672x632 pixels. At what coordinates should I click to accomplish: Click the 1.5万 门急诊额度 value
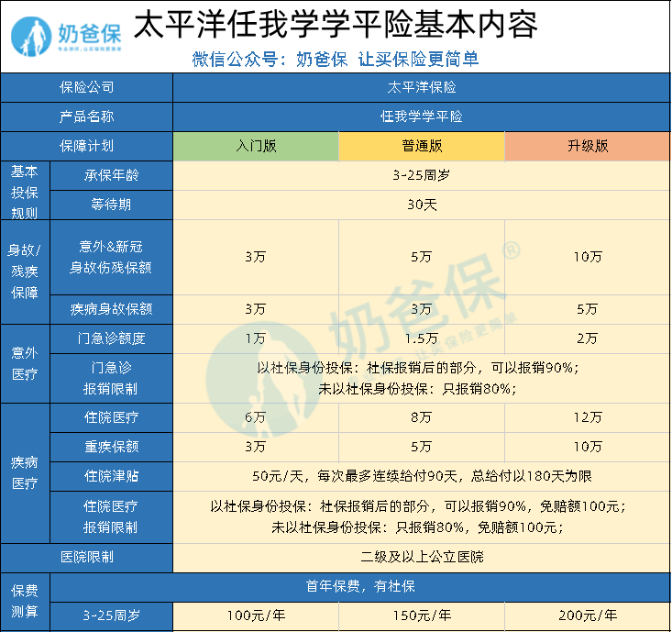coord(422,338)
